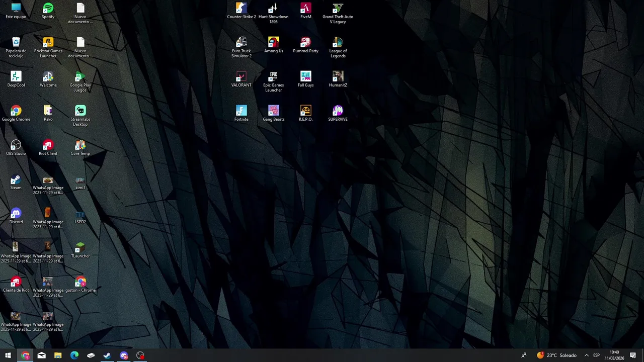Select the League of Legends icon
Image resolution: width=644 pixels, height=362 pixels.
(338, 47)
